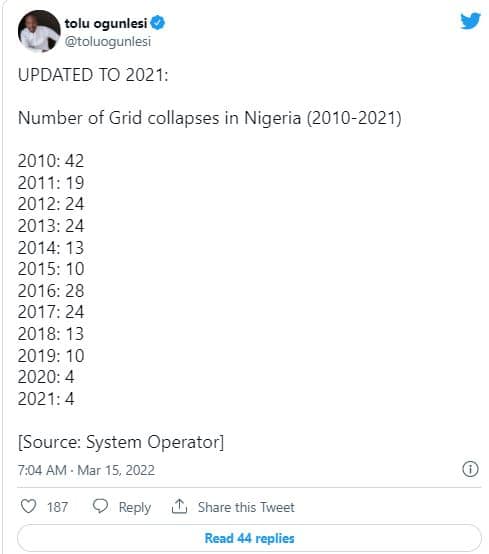The width and height of the screenshot is (489, 554).
Task: Like the tweet with heart icon
Action: tap(28, 506)
